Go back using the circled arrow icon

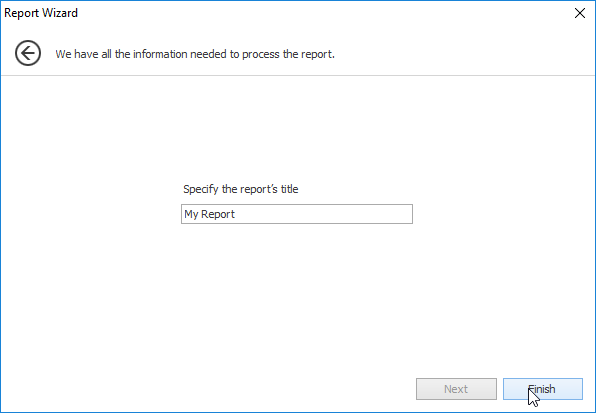pyautogui.click(x=28, y=53)
